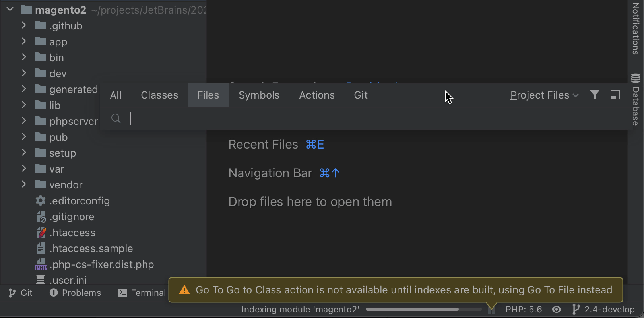The height and width of the screenshot is (318, 644).
Task: Toggle the eye highlighting icon in status bar
Action: click(557, 310)
